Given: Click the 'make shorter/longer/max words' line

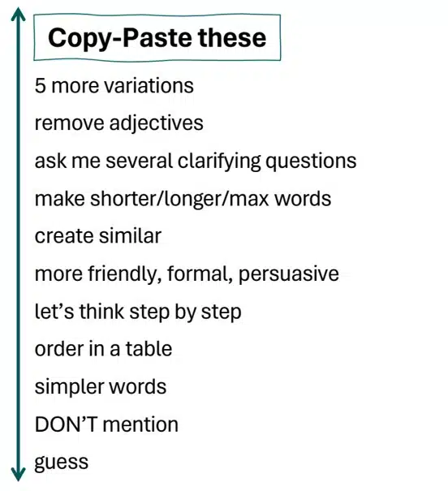Looking at the screenshot, I should click(183, 199).
